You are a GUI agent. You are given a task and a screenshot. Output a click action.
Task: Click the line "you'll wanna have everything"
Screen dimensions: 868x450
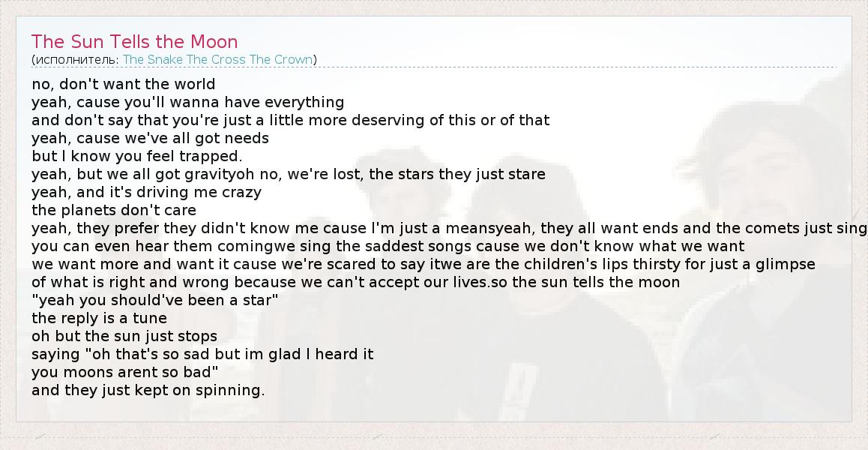(187, 102)
